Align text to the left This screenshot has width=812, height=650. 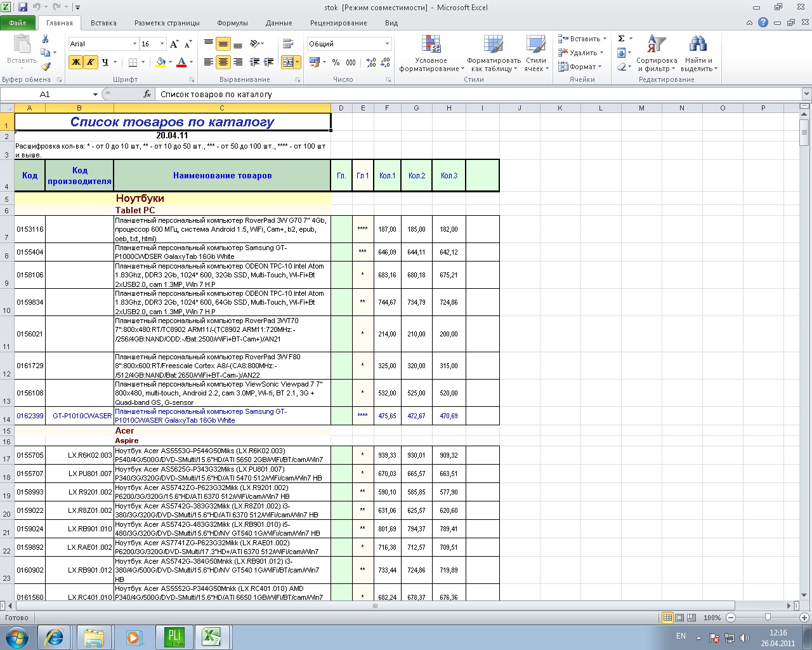pos(209,62)
